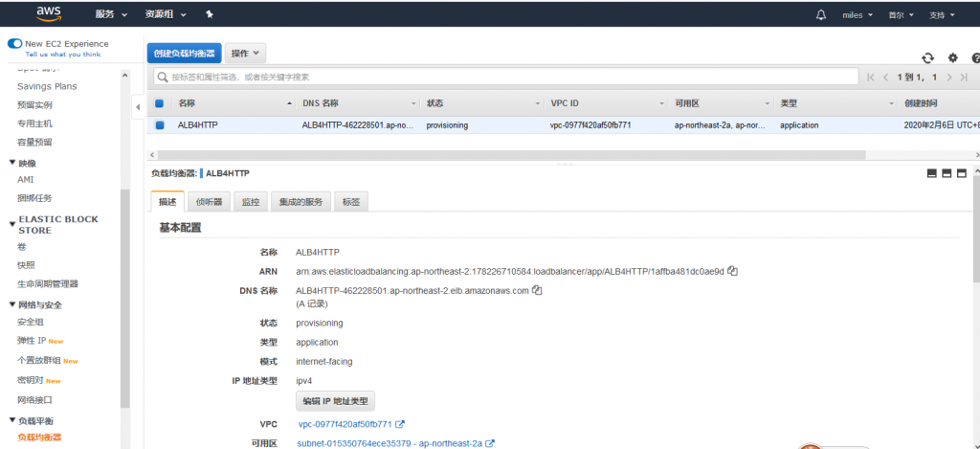
Task: Switch to the 监控 tab
Action: click(x=251, y=201)
